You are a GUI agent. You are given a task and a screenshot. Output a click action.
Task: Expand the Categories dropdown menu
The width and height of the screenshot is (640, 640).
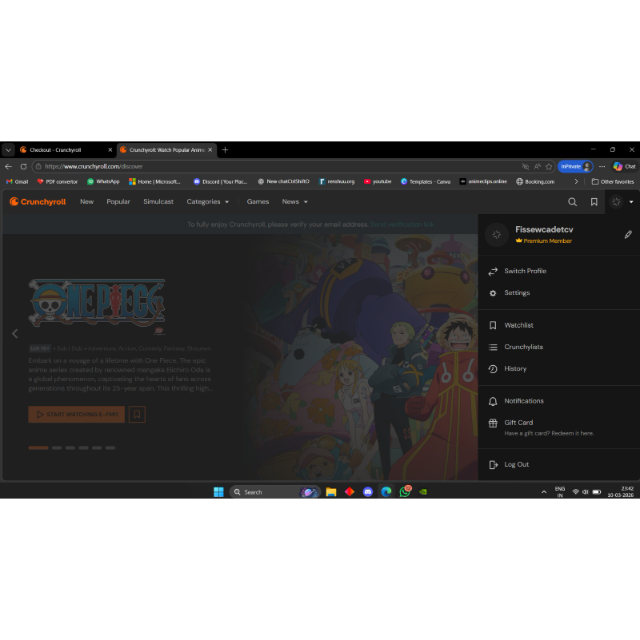(207, 202)
